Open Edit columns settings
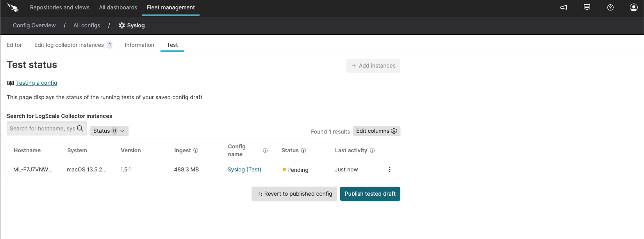Image resolution: width=644 pixels, height=239 pixels. [x=376, y=131]
